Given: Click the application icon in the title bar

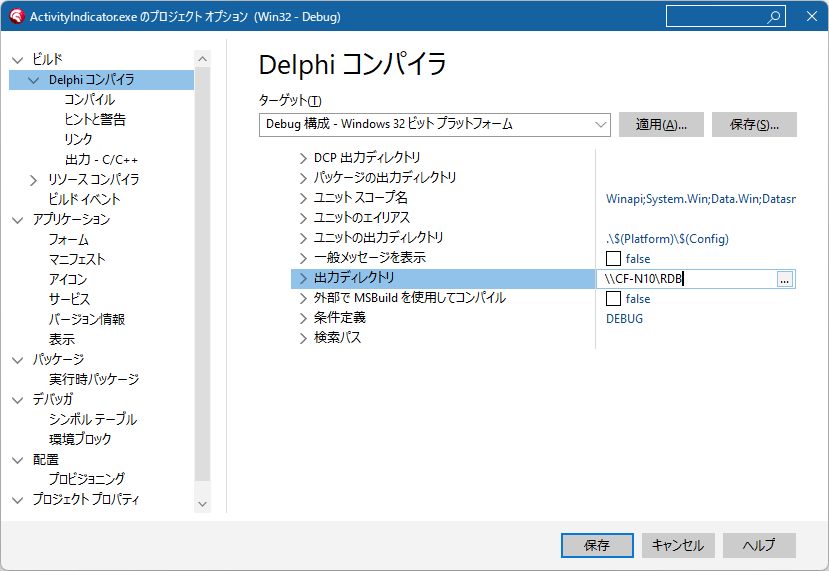Looking at the screenshot, I should pyautogui.click(x=17, y=16).
